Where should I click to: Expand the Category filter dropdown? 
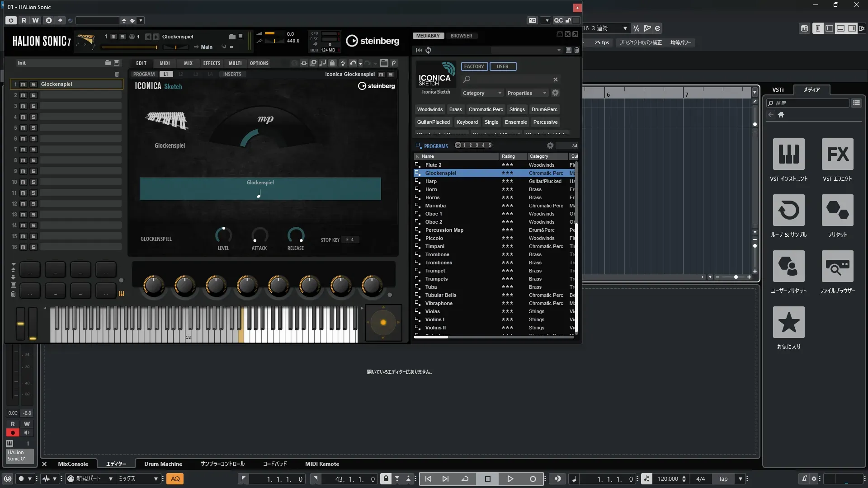point(482,93)
